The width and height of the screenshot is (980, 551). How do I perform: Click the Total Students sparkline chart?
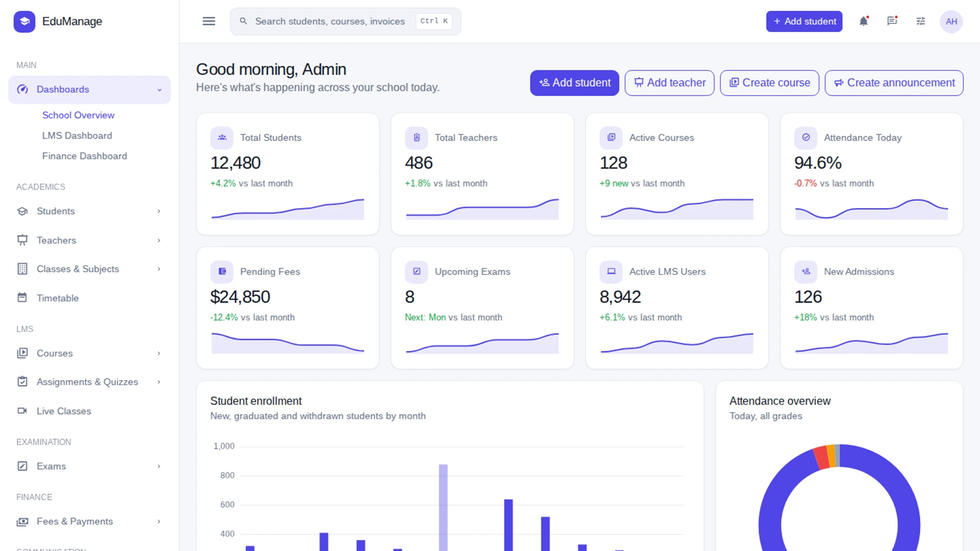tap(288, 209)
